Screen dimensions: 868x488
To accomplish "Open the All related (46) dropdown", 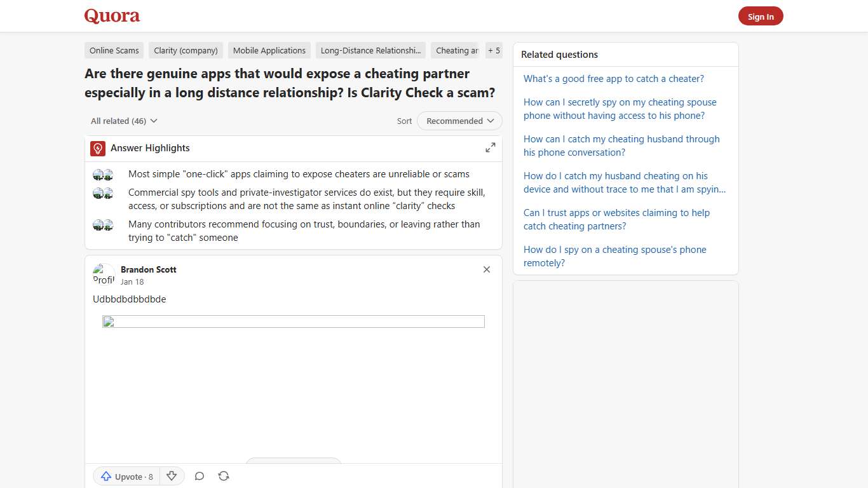I will pos(123,121).
